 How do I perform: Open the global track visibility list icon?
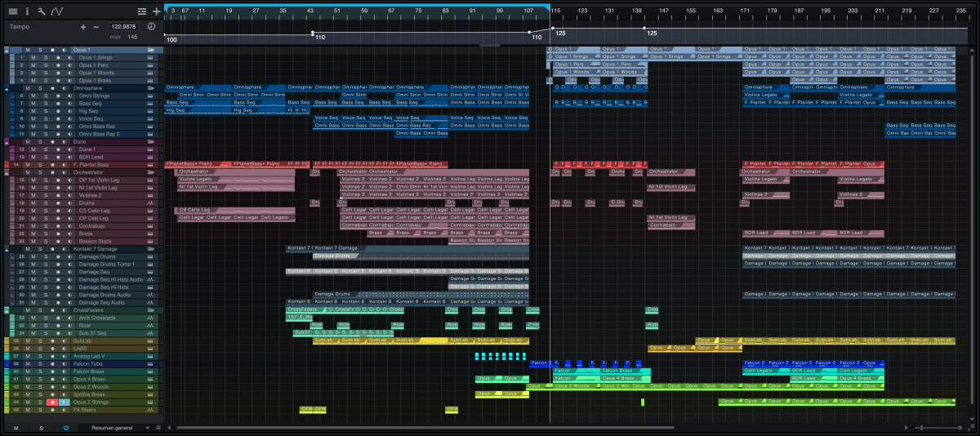click(142, 11)
